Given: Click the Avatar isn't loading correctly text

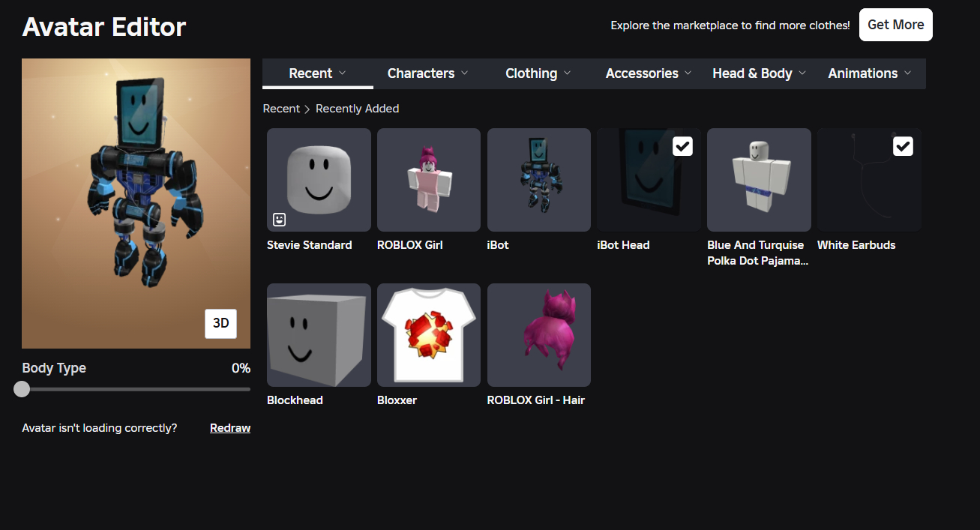Looking at the screenshot, I should 100,428.
